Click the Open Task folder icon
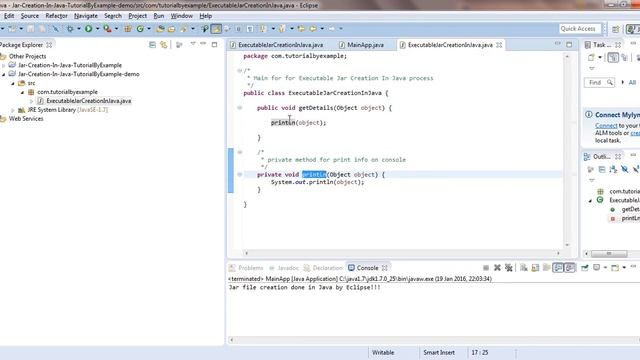This screenshot has width=640, height=360. [x=171, y=29]
